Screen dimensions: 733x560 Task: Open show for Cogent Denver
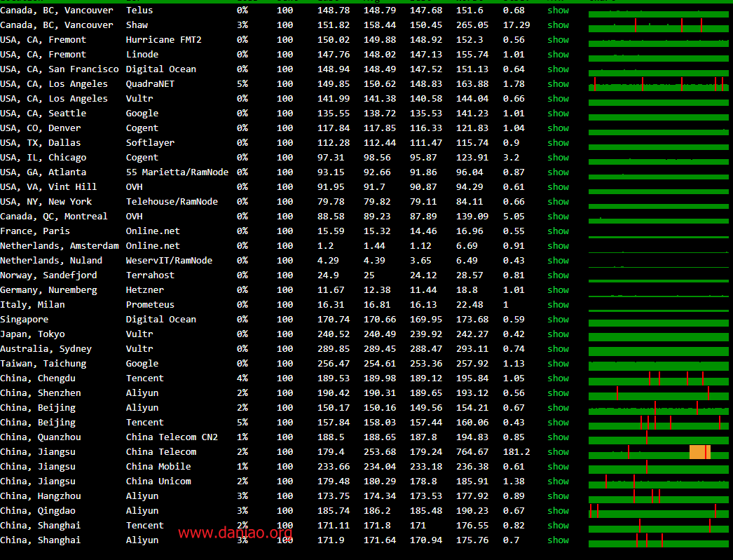click(559, 128)
